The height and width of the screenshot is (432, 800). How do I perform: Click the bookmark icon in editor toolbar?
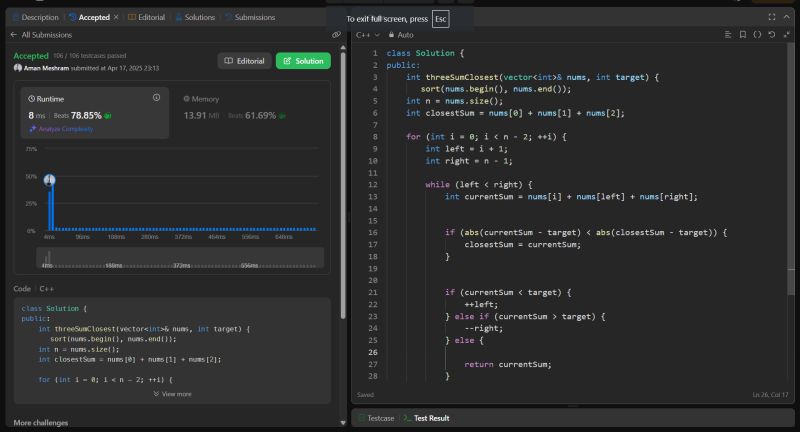[743, 34]
